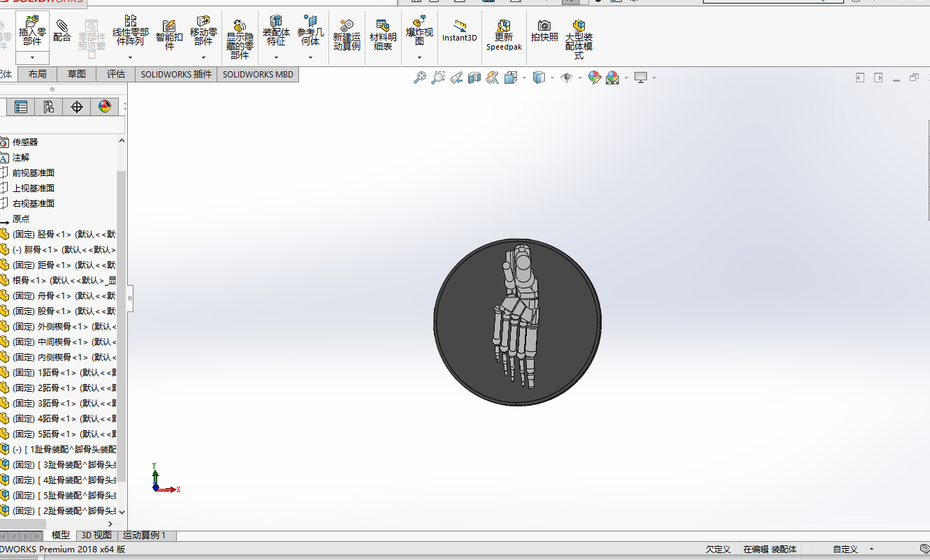
Task: Click the View Orientation cube icon
Action: tap(511, 78)
